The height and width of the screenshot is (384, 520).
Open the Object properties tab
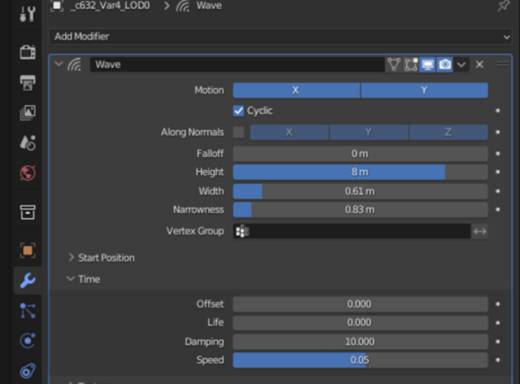tap(28, 250)
